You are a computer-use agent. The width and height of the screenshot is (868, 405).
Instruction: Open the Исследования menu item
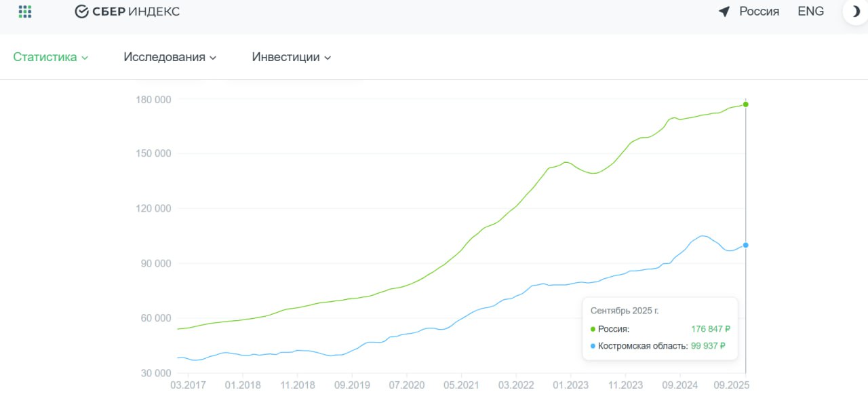pyautogui.click(x=164, y=57)
